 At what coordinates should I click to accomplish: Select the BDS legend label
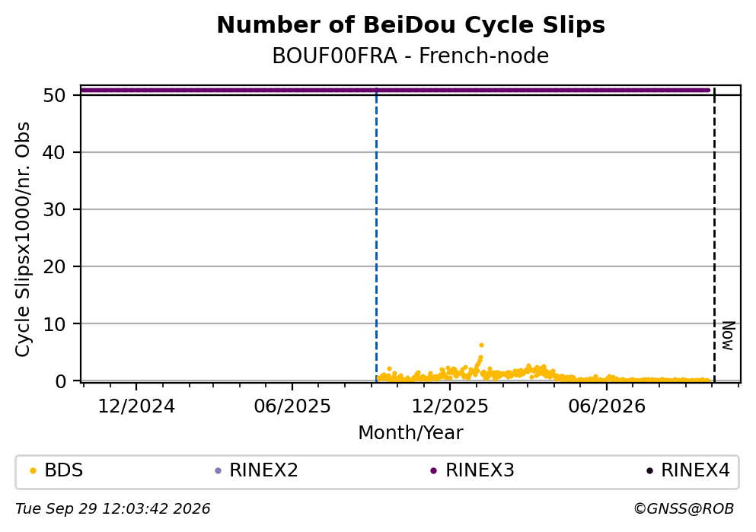(64, 470)
